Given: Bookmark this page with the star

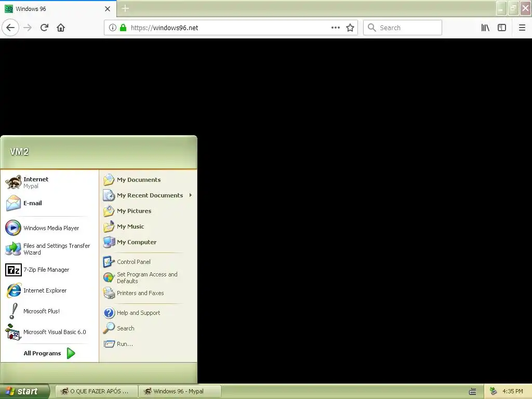Looking at the screenshot, I should [x=350, y=28].
